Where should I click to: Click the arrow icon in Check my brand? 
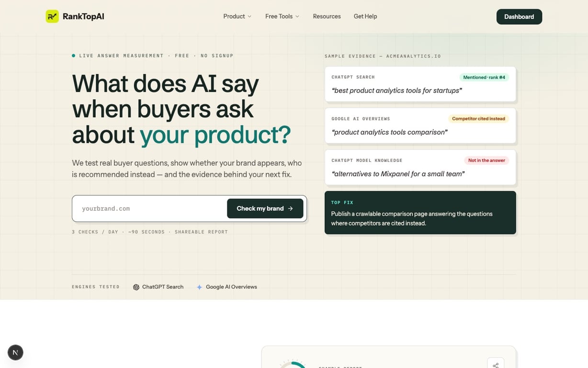point(290,208)
